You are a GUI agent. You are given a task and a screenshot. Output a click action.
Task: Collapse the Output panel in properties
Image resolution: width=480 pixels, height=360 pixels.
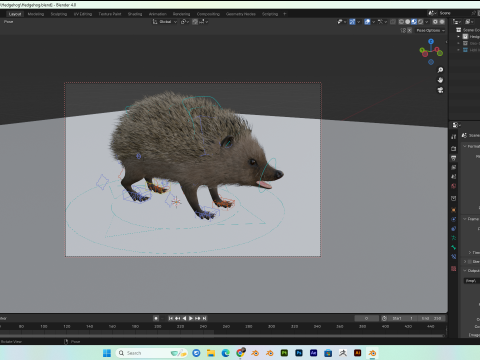(x=465, y=270)
